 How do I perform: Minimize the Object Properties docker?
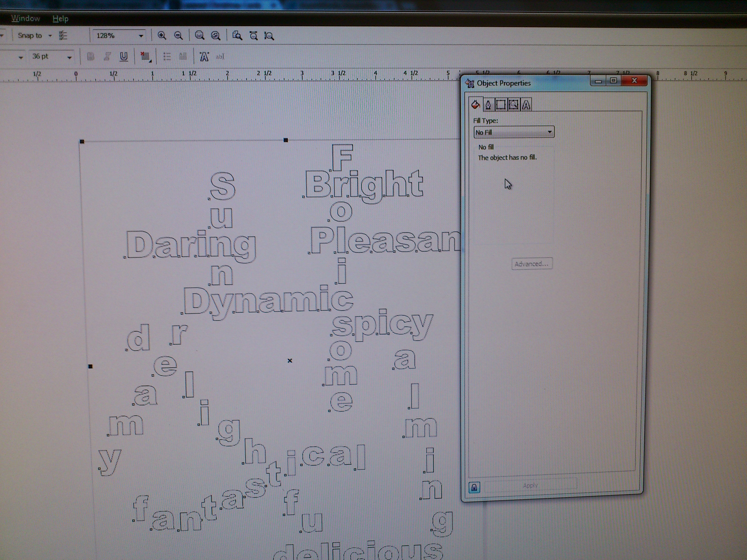click(x=598, y=81)
